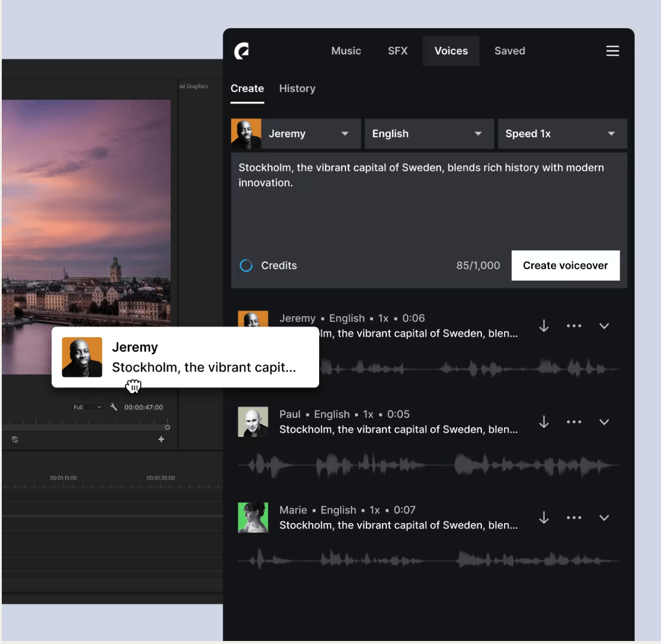Screen dimensions: 661x644
Task: Click the Jeremy drag card avatar
Action: click(82, 357)
